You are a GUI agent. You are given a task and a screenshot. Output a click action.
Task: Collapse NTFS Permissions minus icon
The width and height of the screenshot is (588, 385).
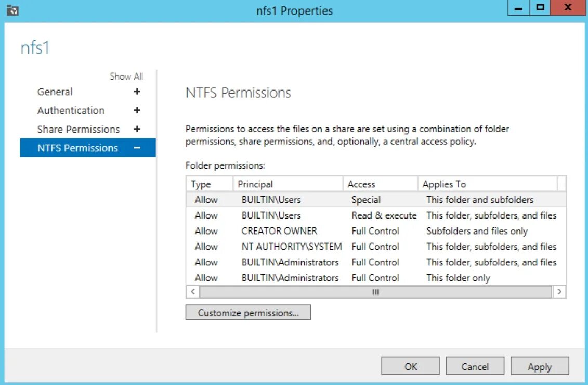(x=137, y=148)
